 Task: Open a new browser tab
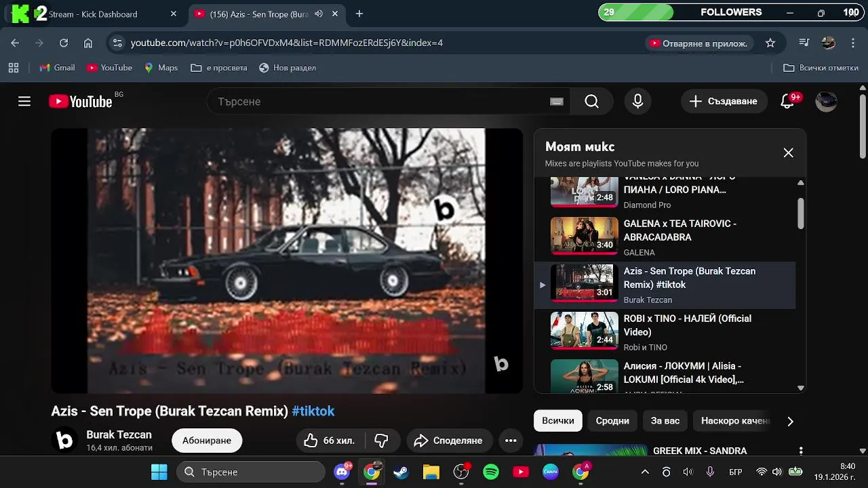(x=359, y=14)
